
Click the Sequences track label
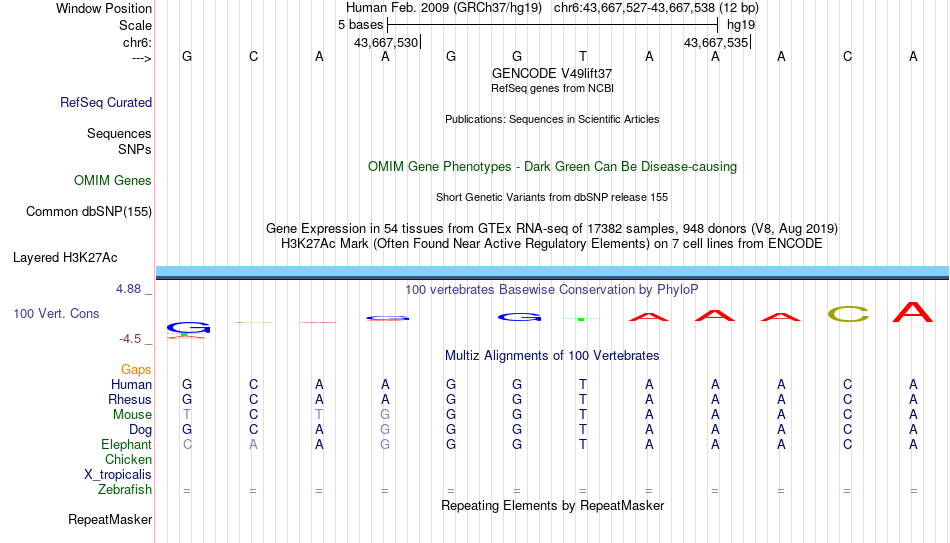tap(119, 133)
